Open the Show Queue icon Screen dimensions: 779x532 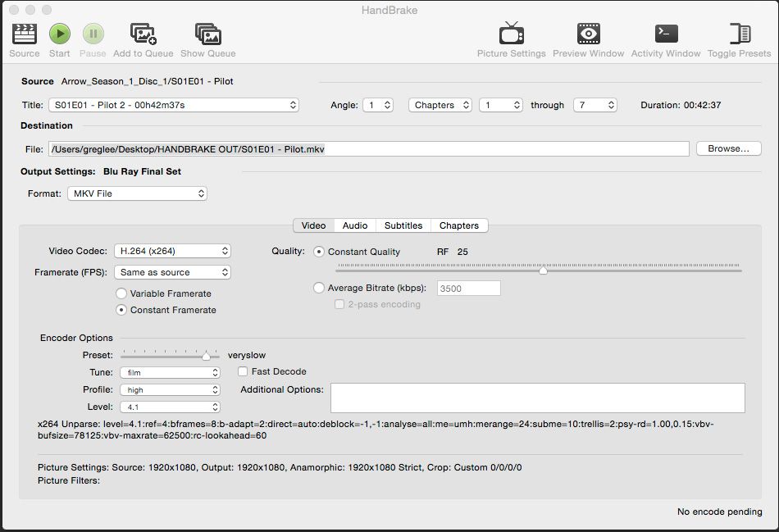pos(208,34)
